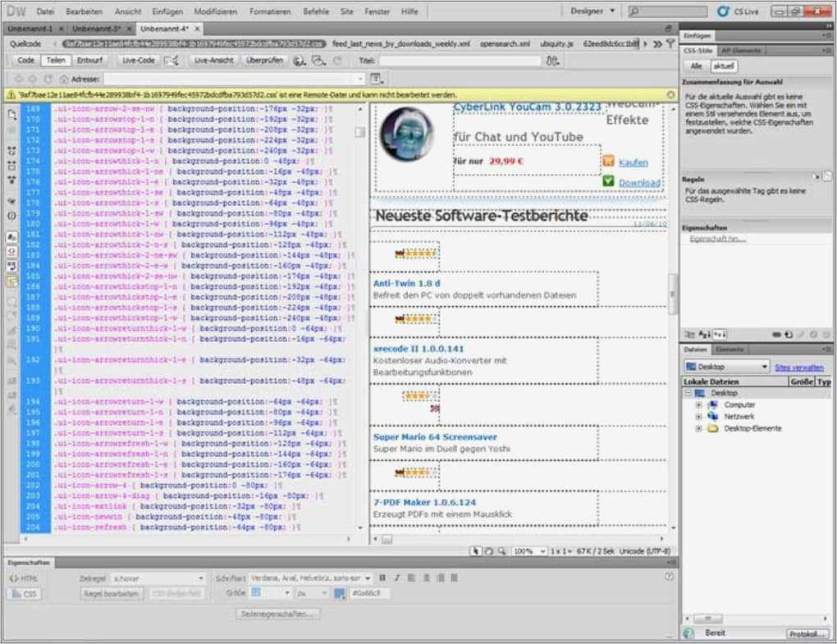Close the yellow remote file info bar
837x644 pixels.
click(x=670, y=95)
